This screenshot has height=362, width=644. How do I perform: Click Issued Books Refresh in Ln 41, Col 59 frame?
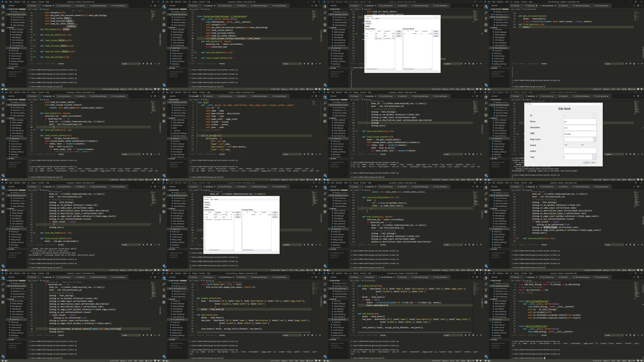(399, 36)
